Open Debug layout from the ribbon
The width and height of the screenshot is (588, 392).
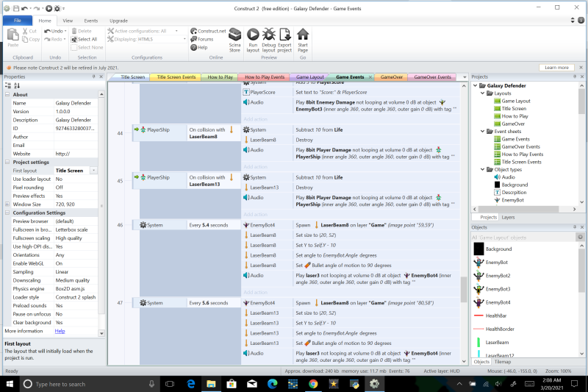click(x=268, y=40)
